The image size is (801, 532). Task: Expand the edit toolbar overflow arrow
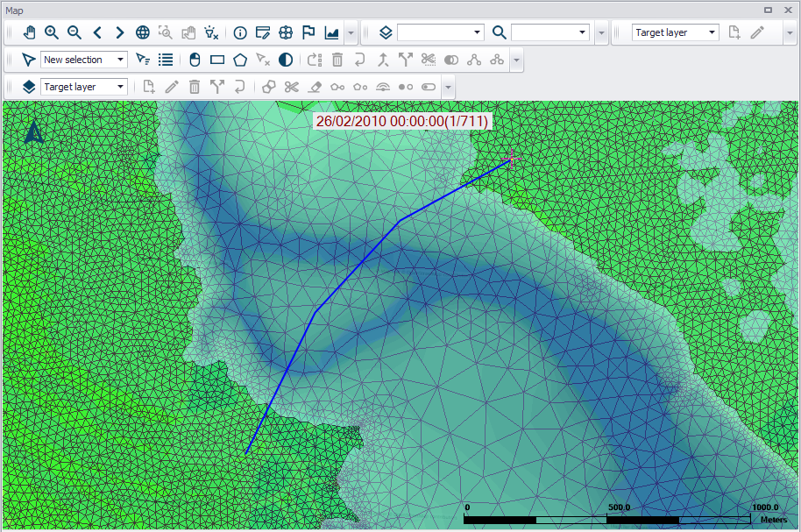[x=448, y=87]
